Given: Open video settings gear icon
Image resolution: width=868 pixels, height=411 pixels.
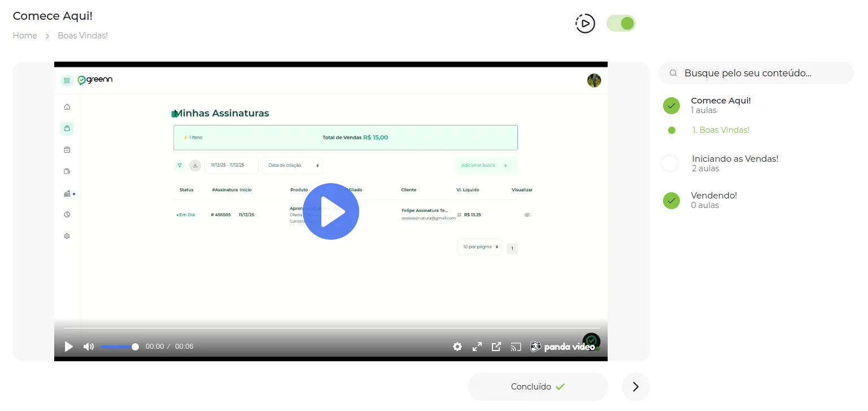Looking at the screenshot, I should [457, 347].
